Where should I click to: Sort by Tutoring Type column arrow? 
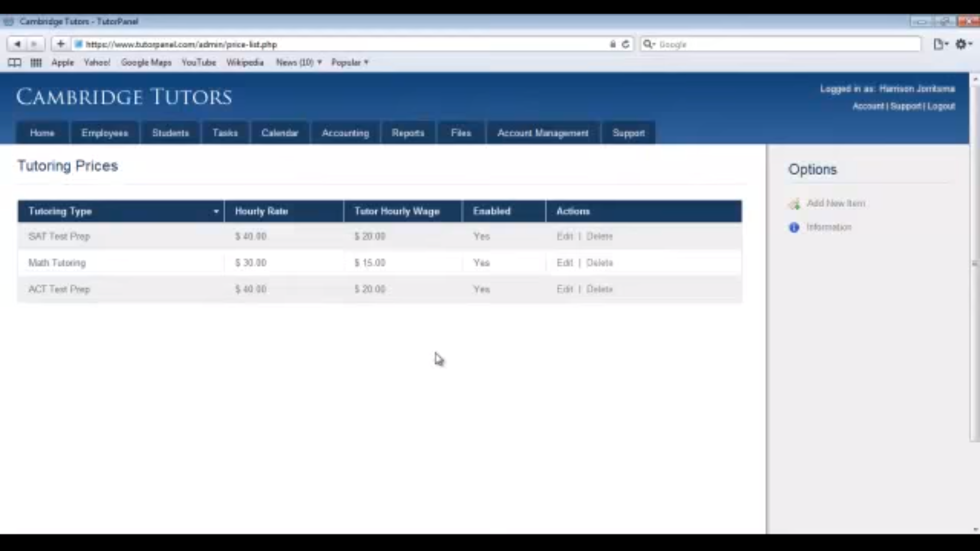[x=216, y=212]
